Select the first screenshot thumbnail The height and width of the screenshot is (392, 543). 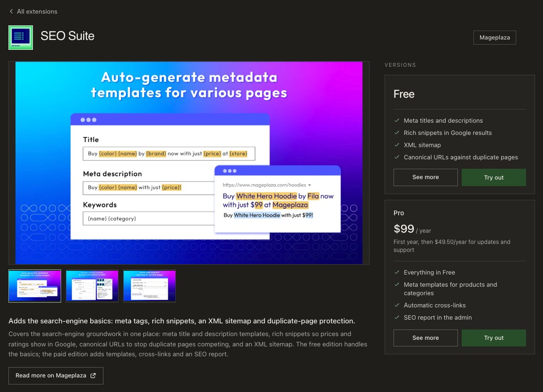tap(35, 286)
